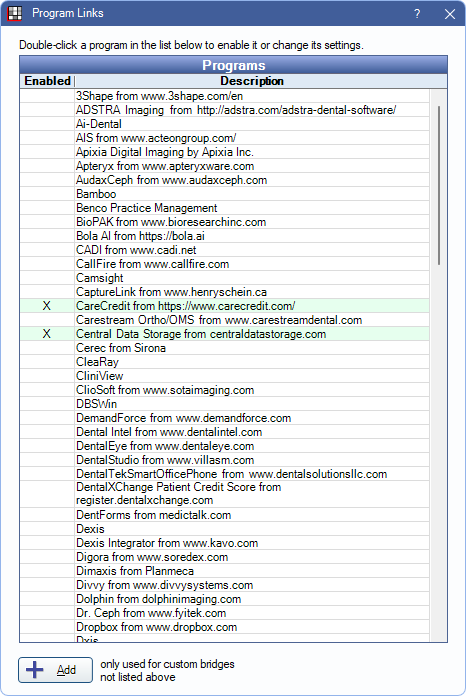Click the vertical scrollbar thumb in Programs list
Screen dimensions: 466x696
(x=438, y=186)
